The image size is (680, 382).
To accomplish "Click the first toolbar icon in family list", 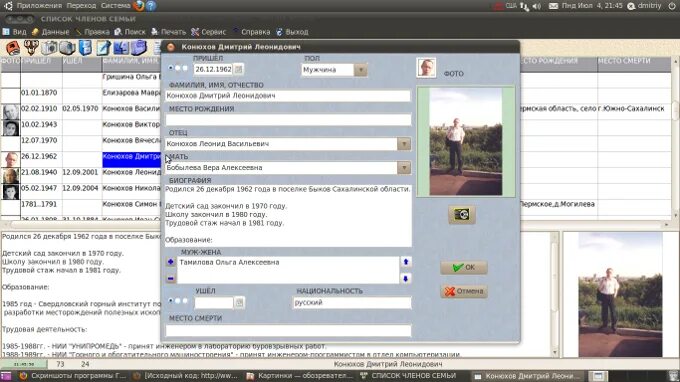I will click(x=13, y=47).
